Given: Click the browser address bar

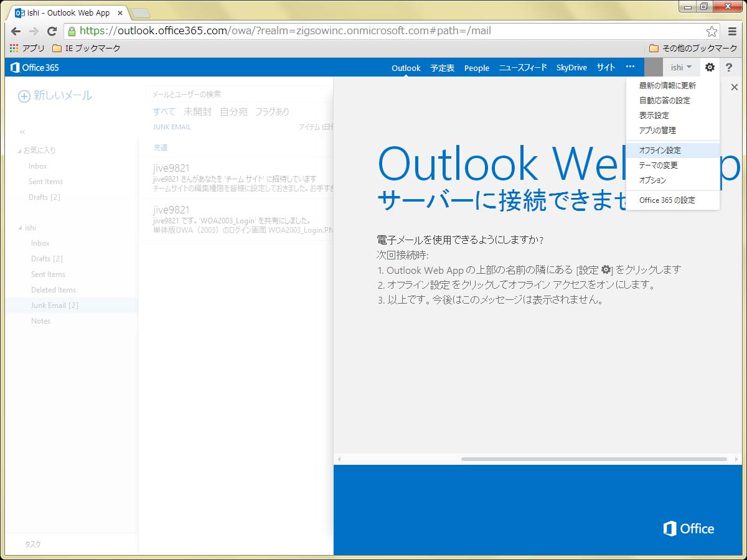Looking at the screenshot, I should pyautogui.click(x=392, y=31).
